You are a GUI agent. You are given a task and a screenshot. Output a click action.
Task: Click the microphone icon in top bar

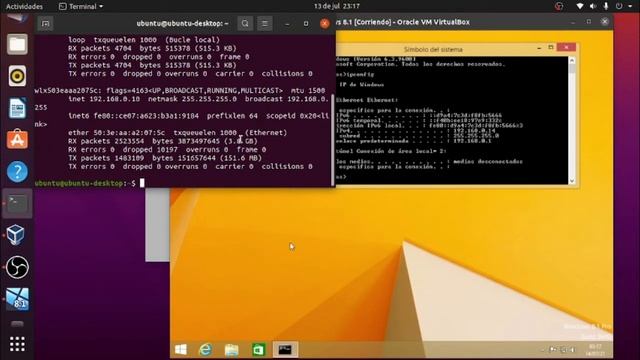(606, 6)
